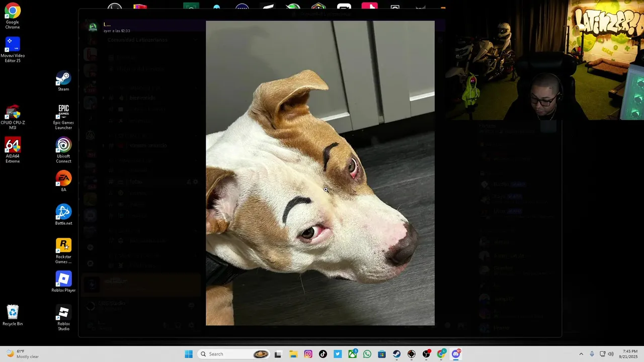Click the poster's avatar in the image viewer
This screenshot has width=644, height=362.
coord(93,27)
